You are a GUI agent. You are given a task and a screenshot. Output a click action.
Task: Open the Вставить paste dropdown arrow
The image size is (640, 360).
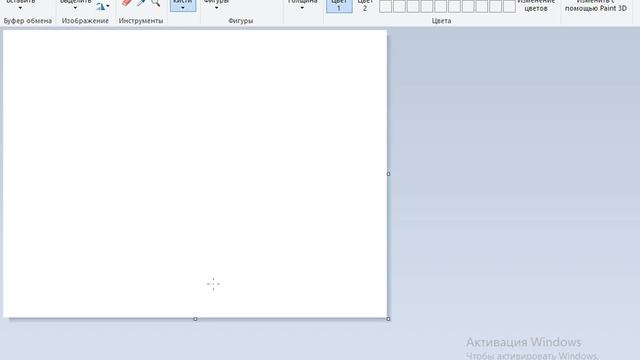(x=20, y=8)
